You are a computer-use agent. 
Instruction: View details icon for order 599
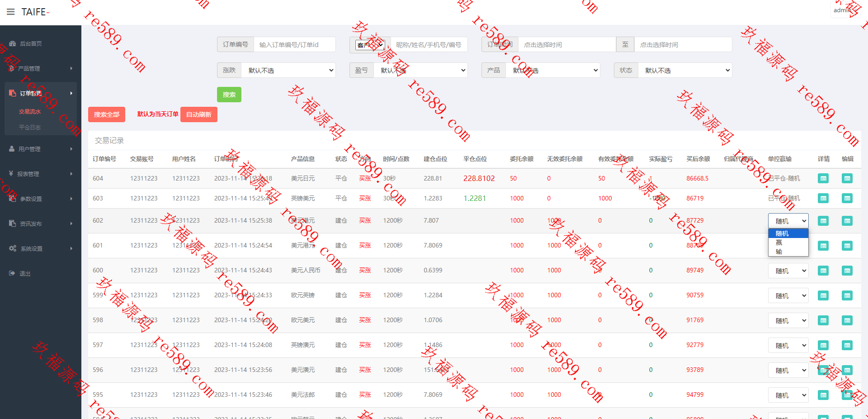tap(823, 295)
